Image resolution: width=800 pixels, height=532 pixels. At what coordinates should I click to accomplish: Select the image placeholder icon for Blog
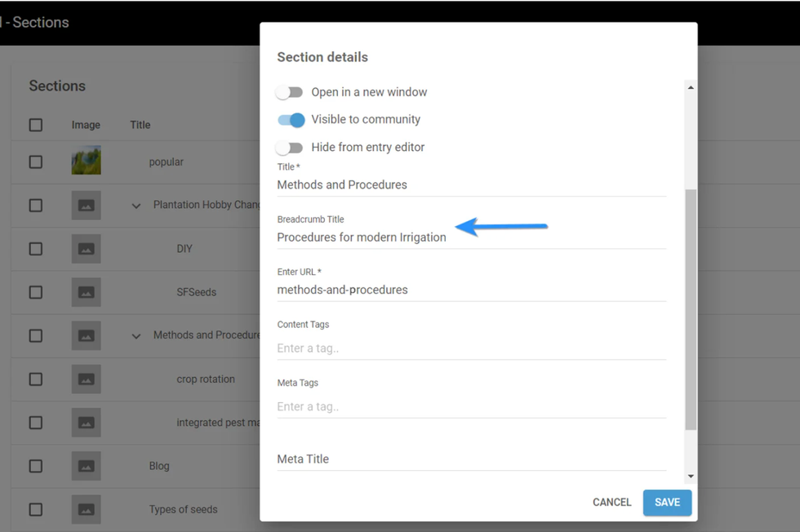tap(86, 465)
